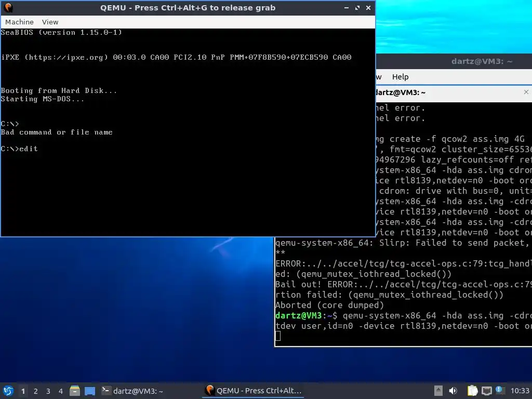Click the terminal cursor block on last line
Viewport: 532px width, 399px height.
point(278,336)
